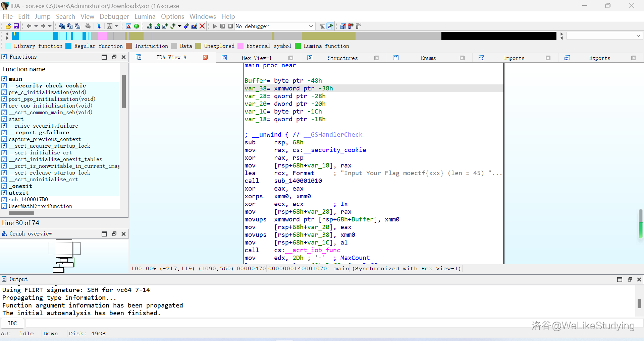The image size is (644, 341).
Task: Open the No debugger dropdown
Action: pos(311,26)
